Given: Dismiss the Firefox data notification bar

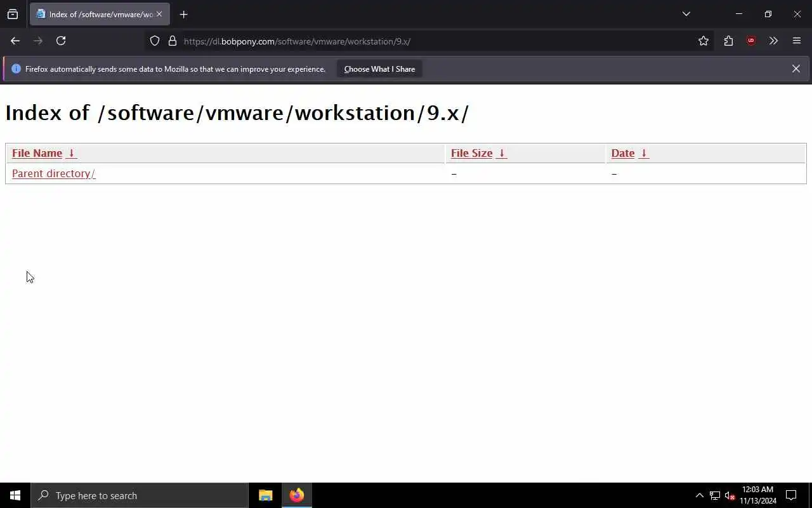Looking at the screenshot, I should [x=796, y=69].
